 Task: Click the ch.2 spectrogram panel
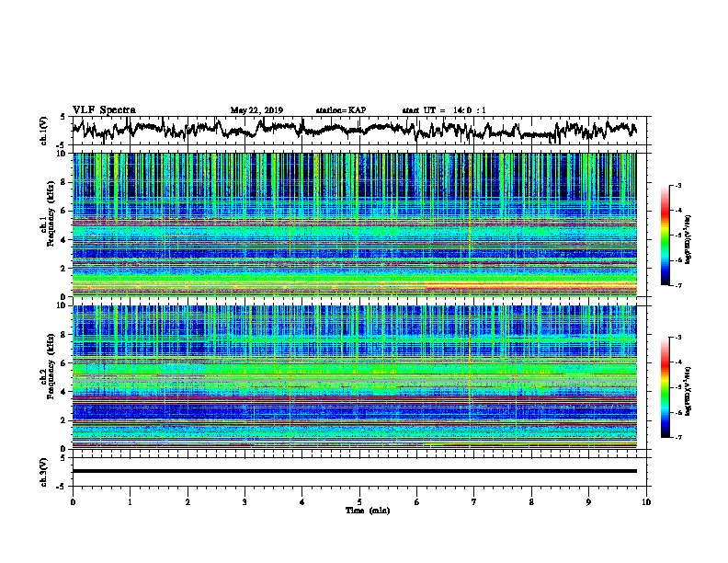[354, 377]
